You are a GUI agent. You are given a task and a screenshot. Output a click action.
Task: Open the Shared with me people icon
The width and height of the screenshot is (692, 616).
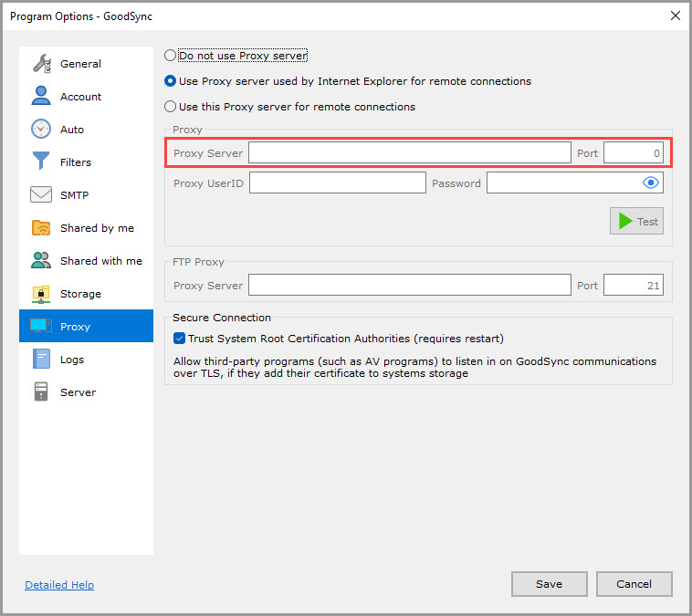41,261
